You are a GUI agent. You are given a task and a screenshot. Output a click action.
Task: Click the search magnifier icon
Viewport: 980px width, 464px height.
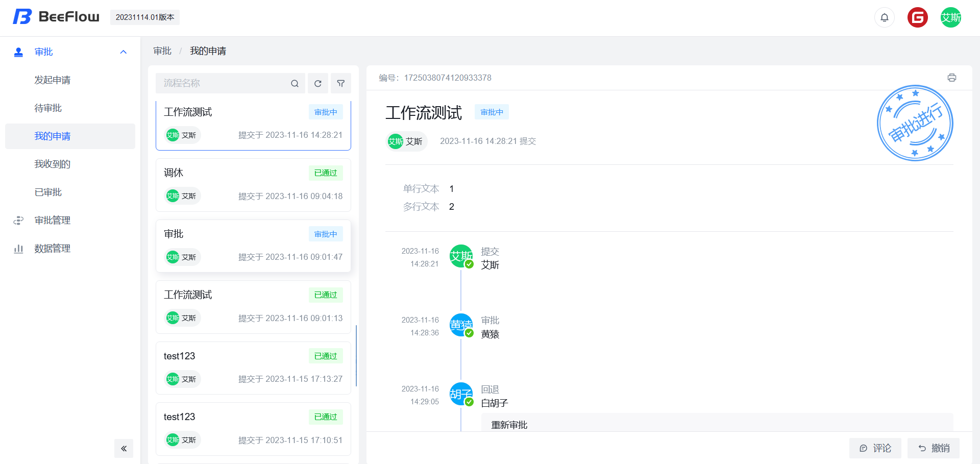point(295,84)
